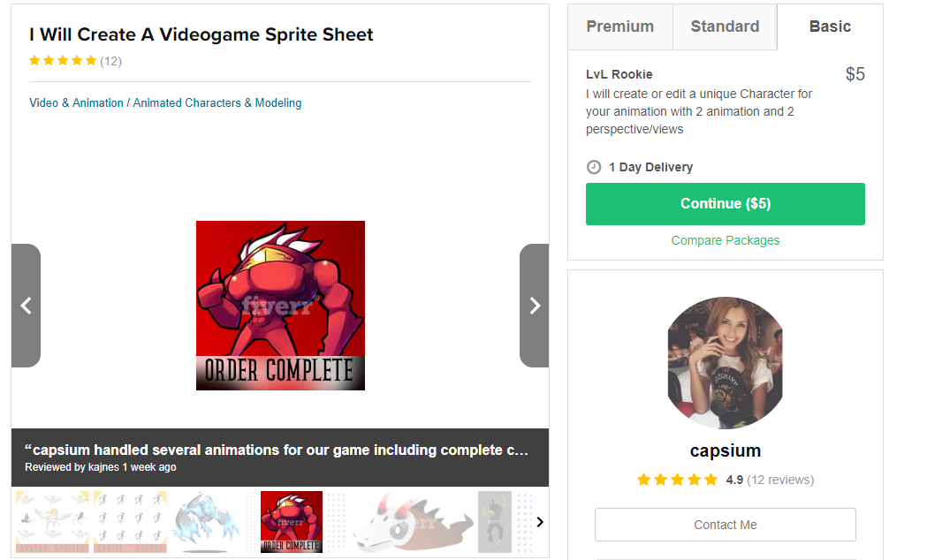The width and height of the screenshot is (927, 560).
Task: Click the Contact Me button
Action: coord(725,525)
